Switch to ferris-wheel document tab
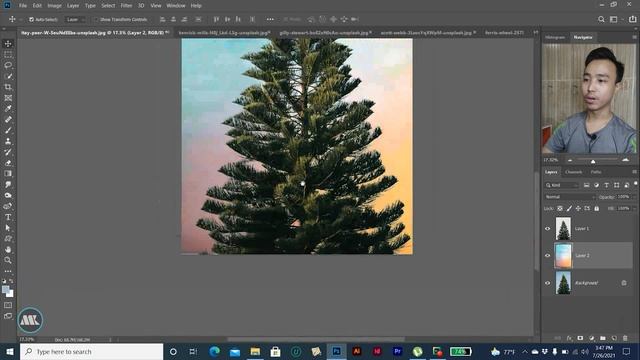The image size is (640, 360). pos(504,32)
